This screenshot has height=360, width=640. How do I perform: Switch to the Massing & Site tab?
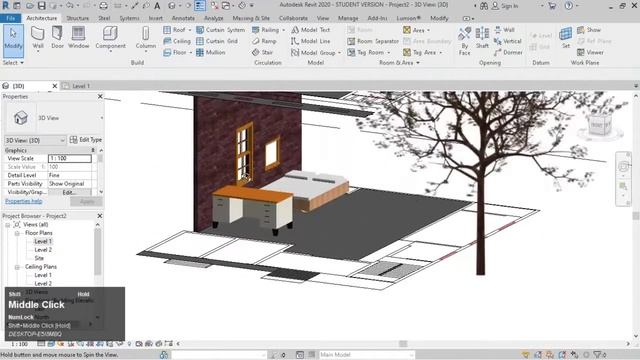coord(251,18)
